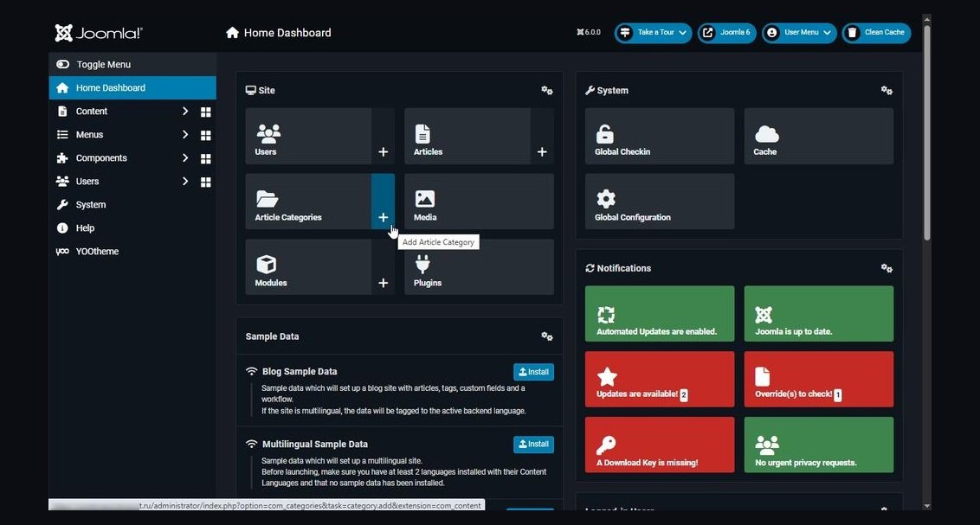Open the Content dashboard grid icon
This screenshot has height=525, width=980.
(206, 112)
